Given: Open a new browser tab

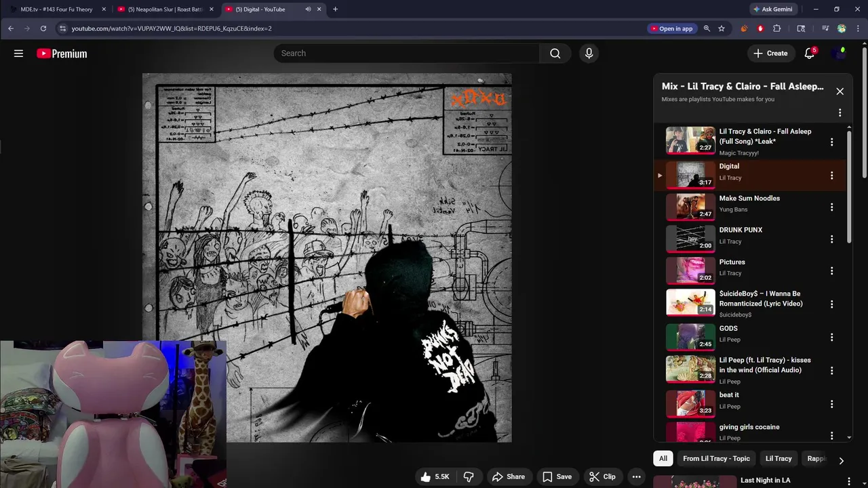Looking at the screenshot, I should pyautogui.click(x=335, y=9).
